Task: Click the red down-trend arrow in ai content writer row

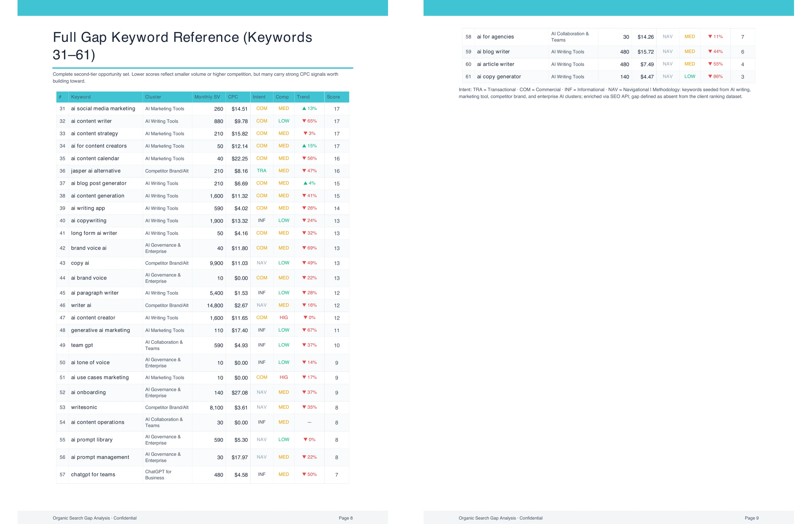Action: tap(304, 121)
